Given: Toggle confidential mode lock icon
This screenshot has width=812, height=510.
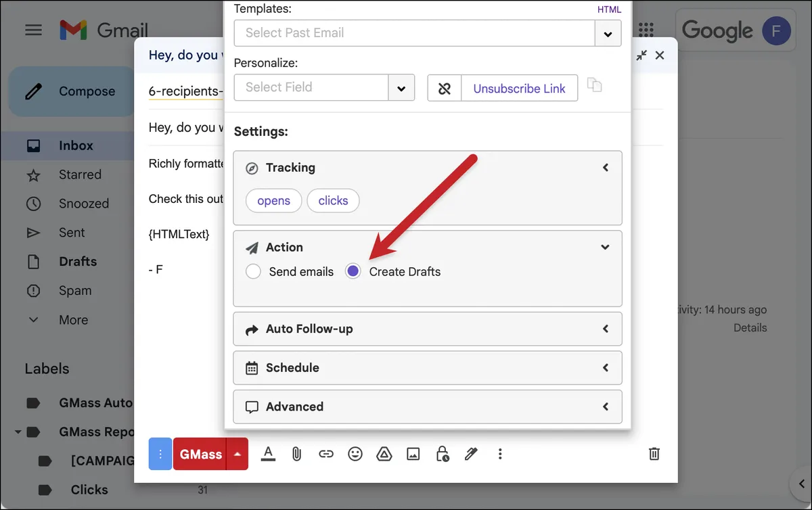Looking at the screenshot, I should click(443, 454).
